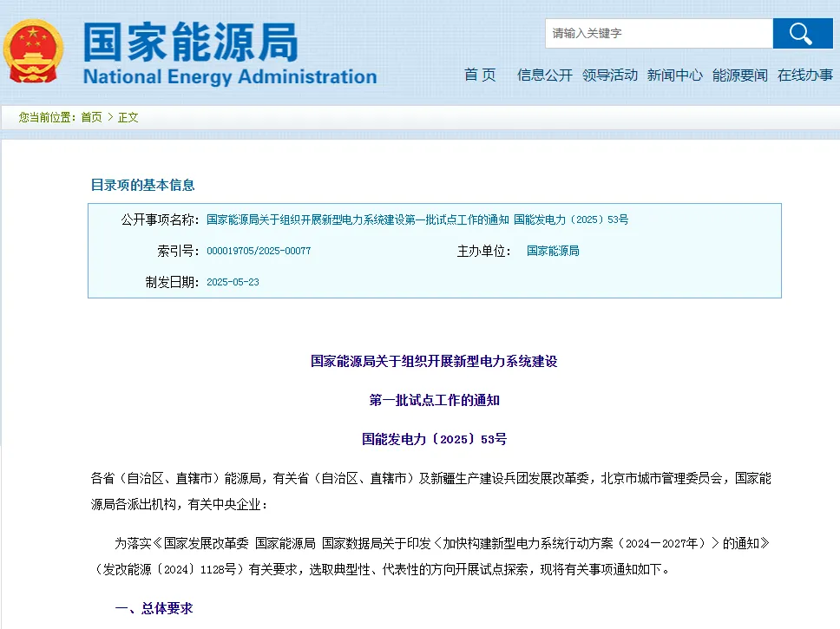Click 首页 in the breadcrumb trail
The height and width of the screenshot is (629, 840).
pyautogui.click(x=91, y=117)
